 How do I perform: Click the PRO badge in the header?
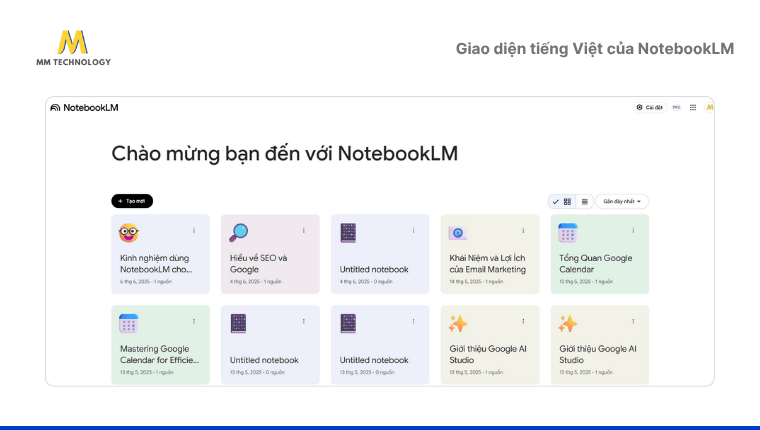[x=677, y=107]
